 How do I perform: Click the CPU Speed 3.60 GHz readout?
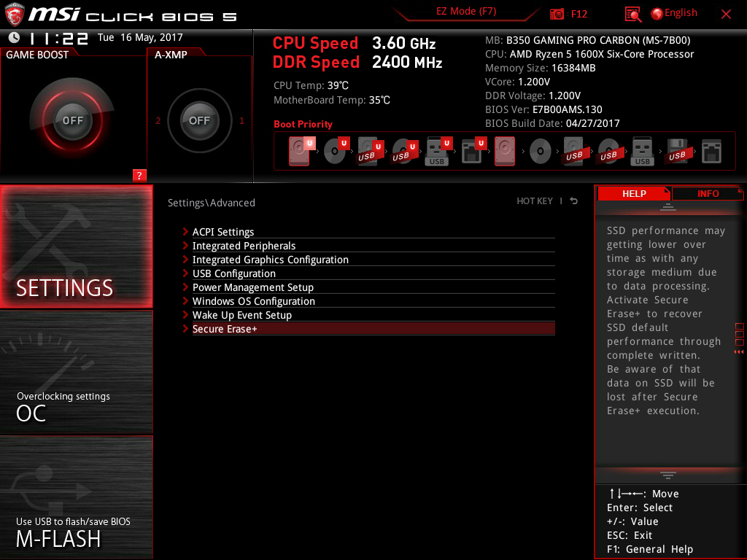354,43
